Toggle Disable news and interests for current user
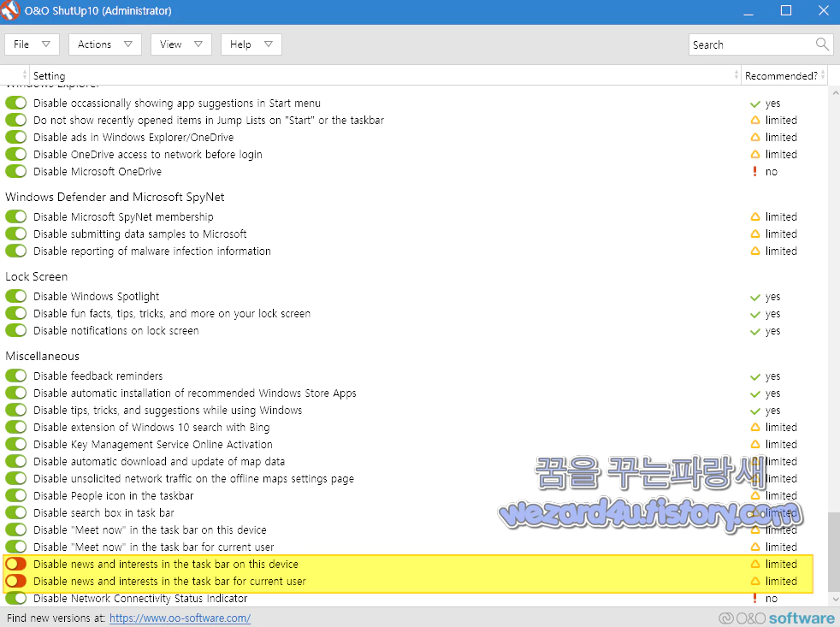This screenshot has width=840, height=627. point(16,581)
